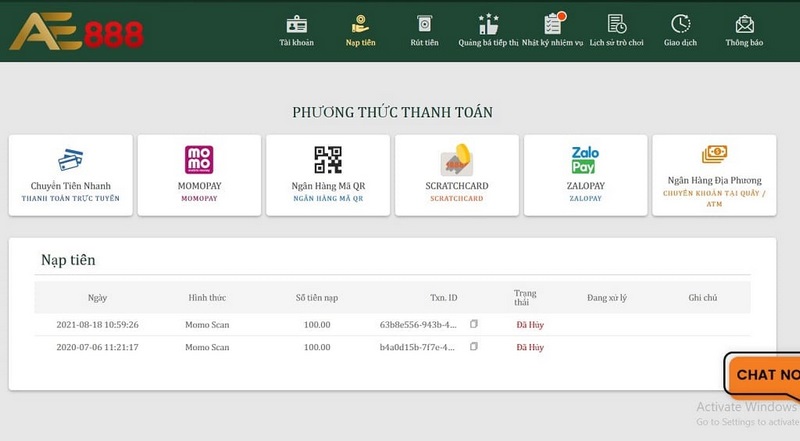This screenshot has height=441, width=800.
Task: Open the Giao dịch transactions icon
Action: click(x=680, y=28)
